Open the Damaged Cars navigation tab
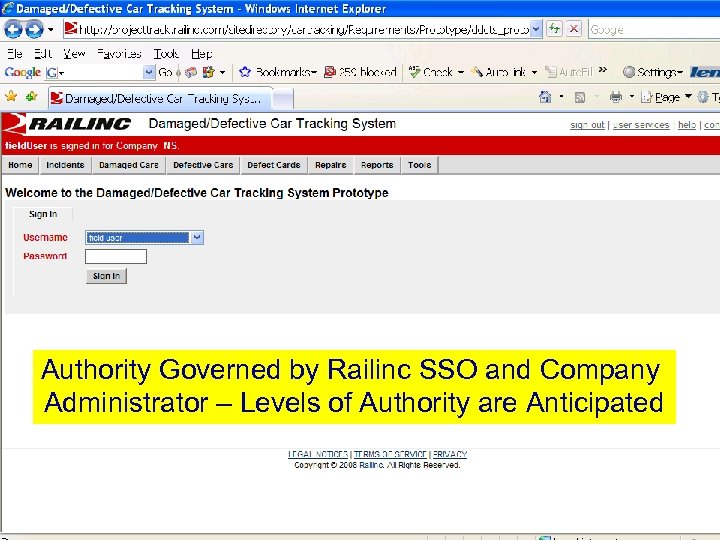The width and height of the screenshot is (720, 540). point(129,165)
